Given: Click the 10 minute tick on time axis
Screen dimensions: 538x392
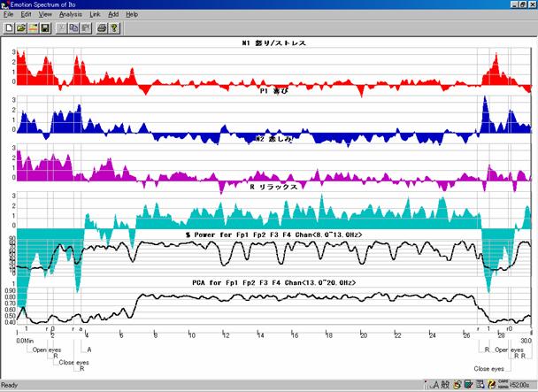Looking at the screenshot, I should click(191, 335).
